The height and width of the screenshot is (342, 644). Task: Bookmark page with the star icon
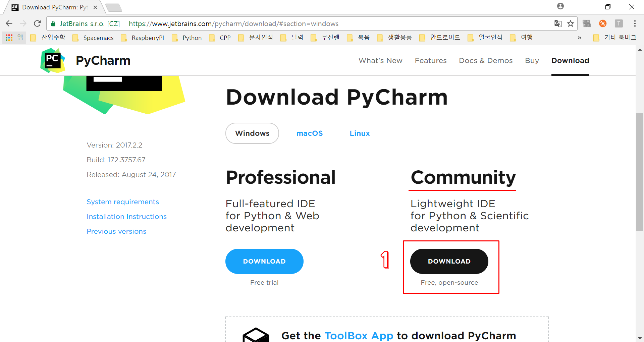point(570,23)
